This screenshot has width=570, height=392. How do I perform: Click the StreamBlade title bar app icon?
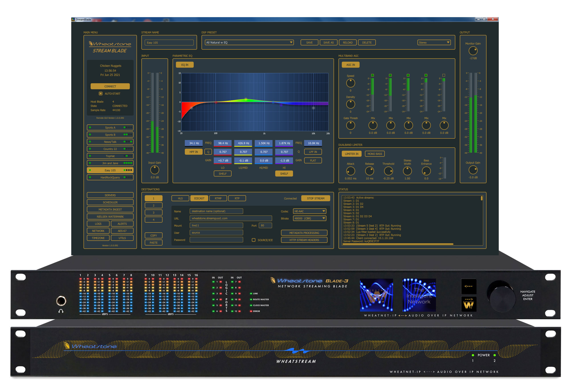[73, 19]
